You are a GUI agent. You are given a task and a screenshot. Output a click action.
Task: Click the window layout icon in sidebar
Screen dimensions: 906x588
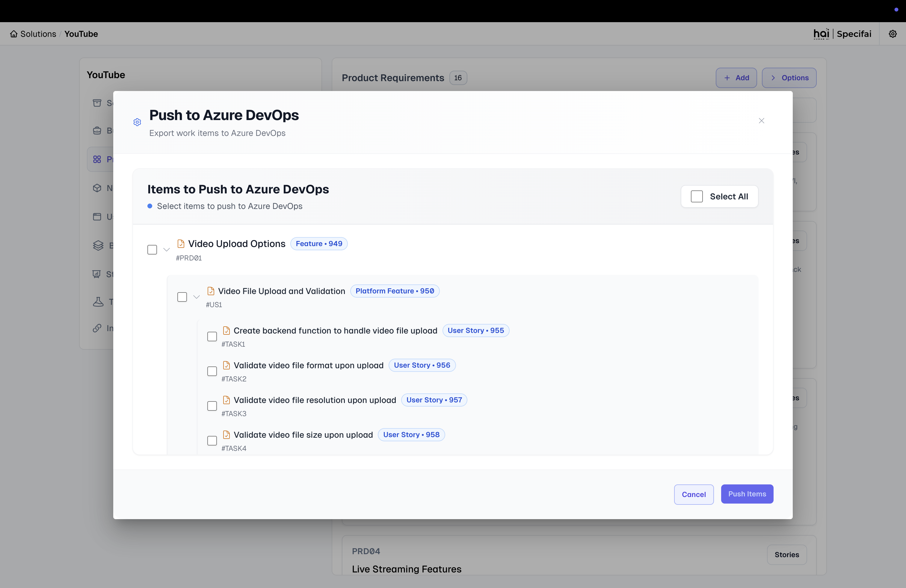(97, 216)
